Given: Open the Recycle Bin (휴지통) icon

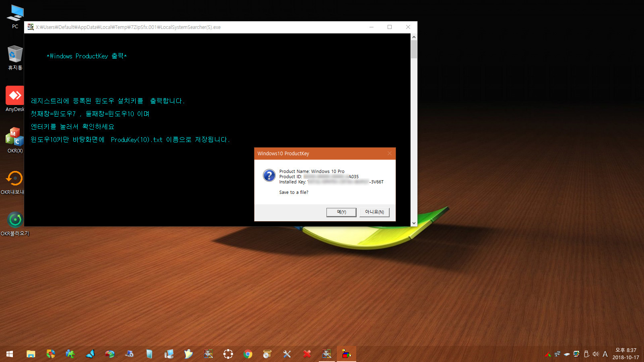Looking at the screenshot, I should click(15, 58).
